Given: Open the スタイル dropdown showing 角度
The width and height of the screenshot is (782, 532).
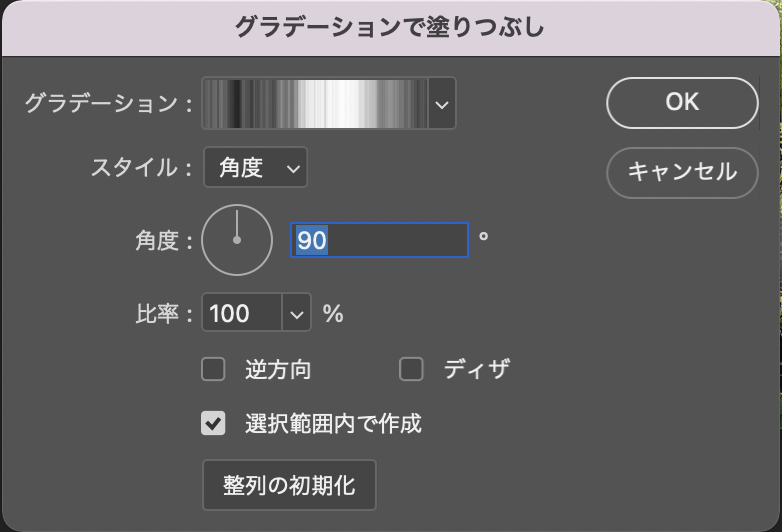Looking at the screenshot, I should 255,168.
